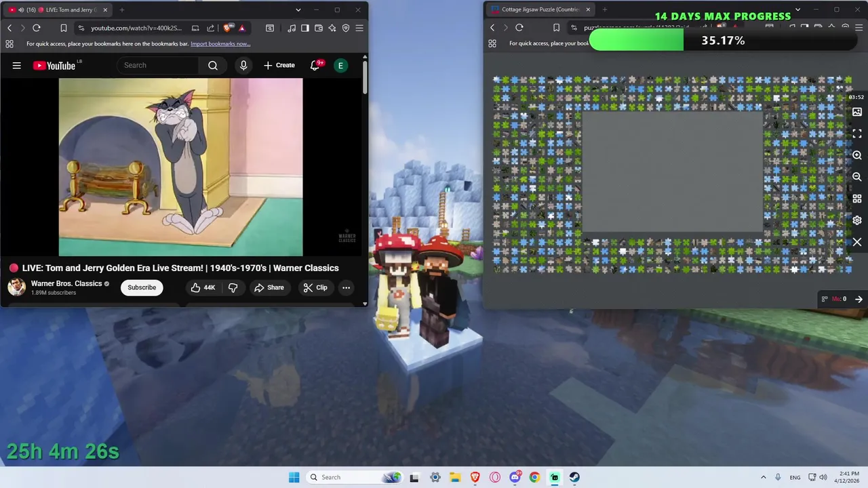This screenshot has width=868, height=488.
Task: Click the Create button on YouTube
Action: pyautogui.click(x=279, y=65)
